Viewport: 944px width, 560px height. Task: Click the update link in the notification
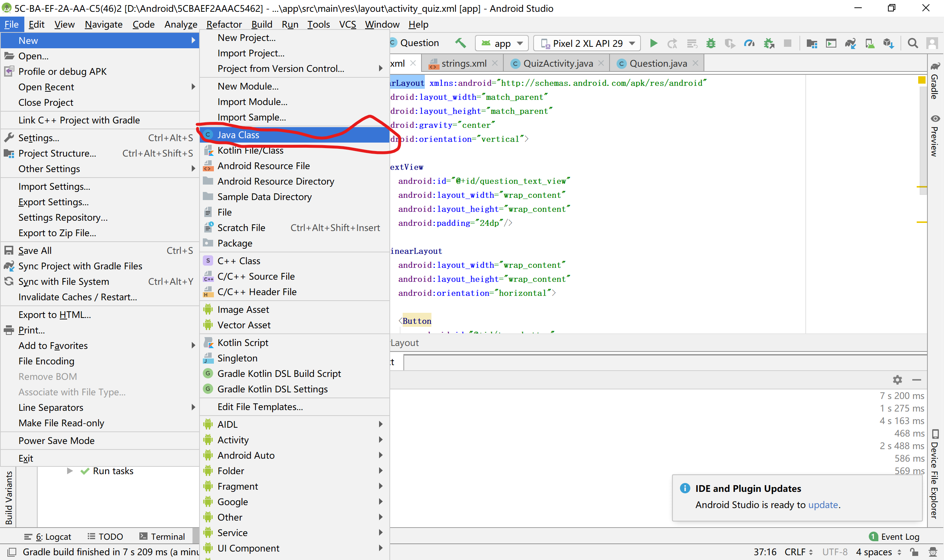pos(823,504)
